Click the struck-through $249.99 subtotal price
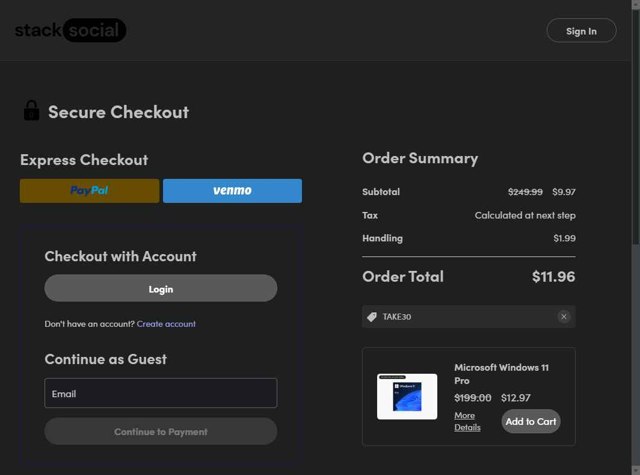This screenshot has height=475, width=640. (x=525, y=192)
